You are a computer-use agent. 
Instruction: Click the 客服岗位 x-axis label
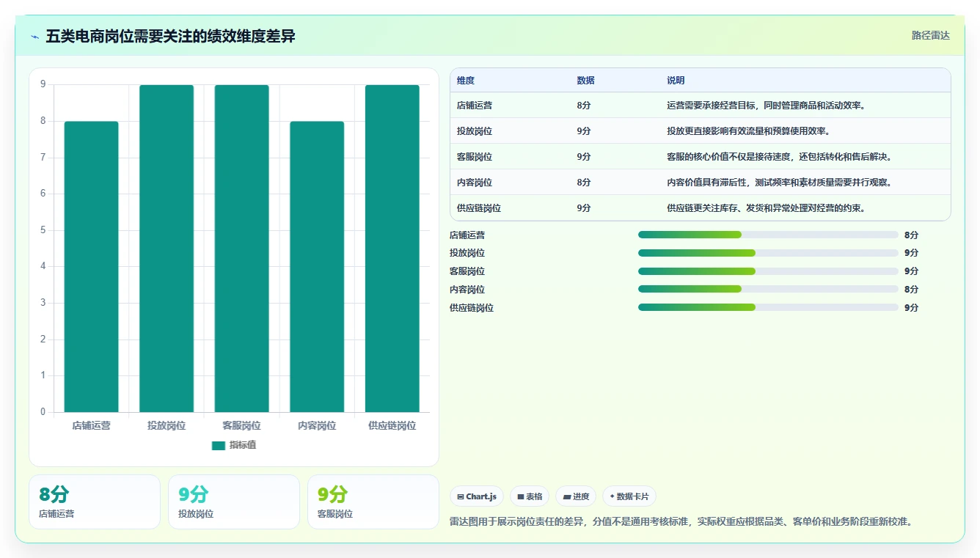241,425
